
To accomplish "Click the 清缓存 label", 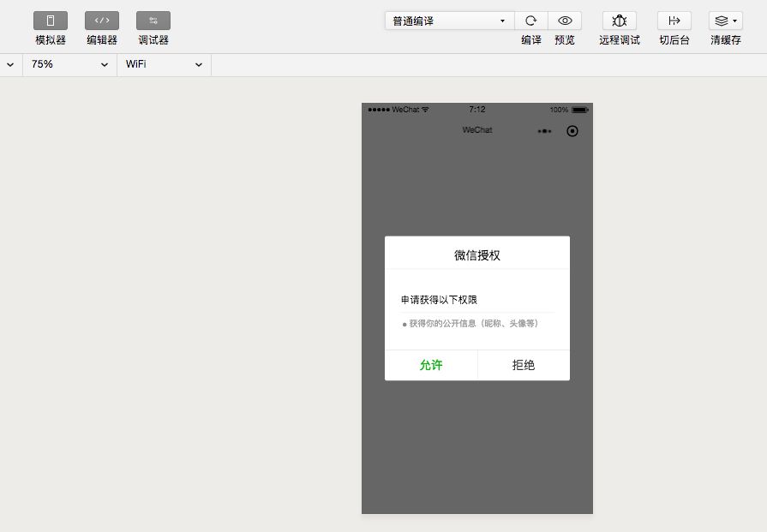I will pyautogui.click(x=725, y=40).
